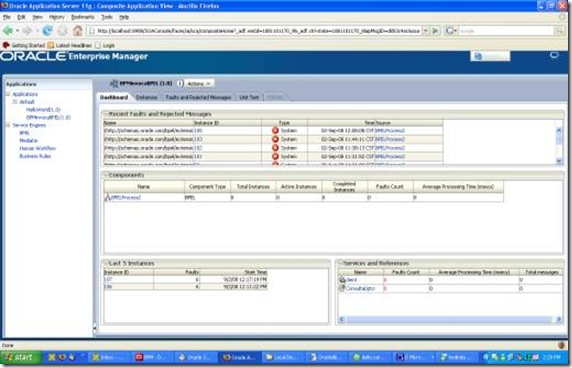Click the browser Forward arrow
The width and height of the screenshot is (572, 368).
pos(27,31)
